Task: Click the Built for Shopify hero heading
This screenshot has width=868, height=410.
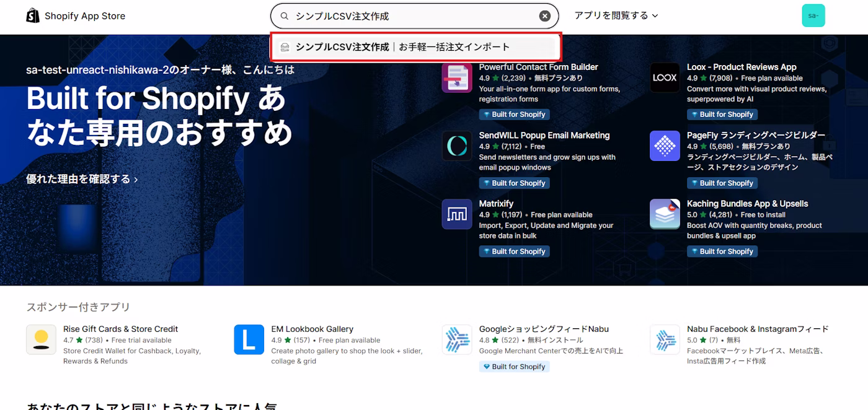Action: (x=159, y=115)
